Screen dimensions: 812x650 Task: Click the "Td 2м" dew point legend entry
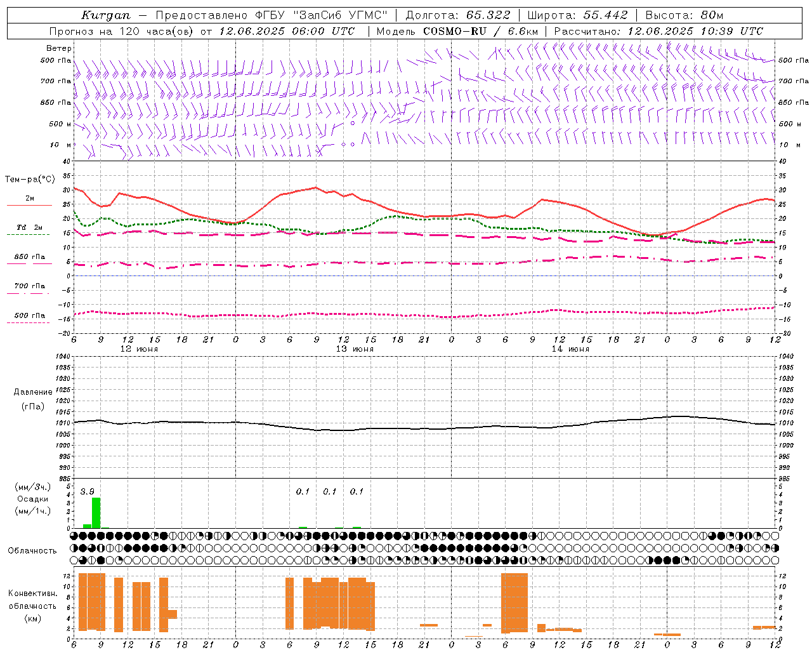pyautogui.click(x=30, y=227)
